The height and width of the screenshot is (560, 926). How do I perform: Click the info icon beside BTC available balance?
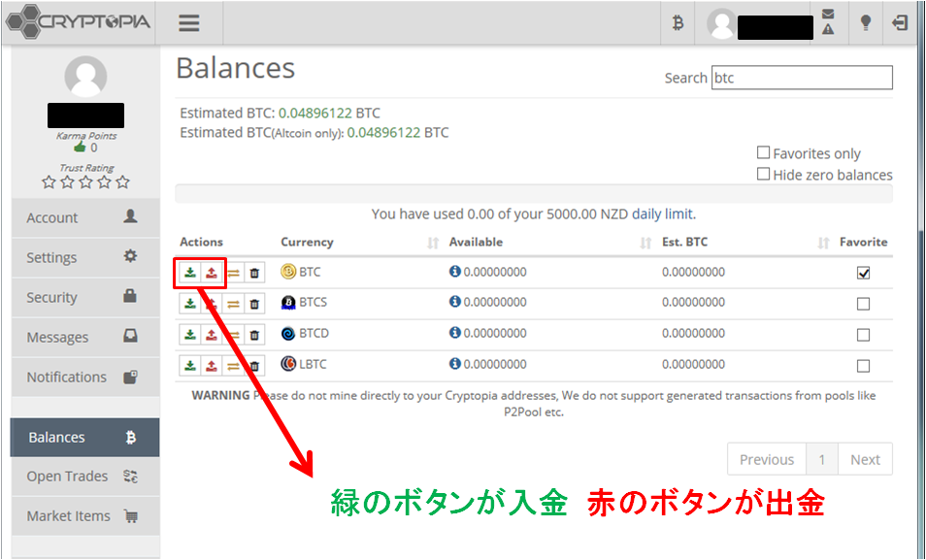pos(454,273)
